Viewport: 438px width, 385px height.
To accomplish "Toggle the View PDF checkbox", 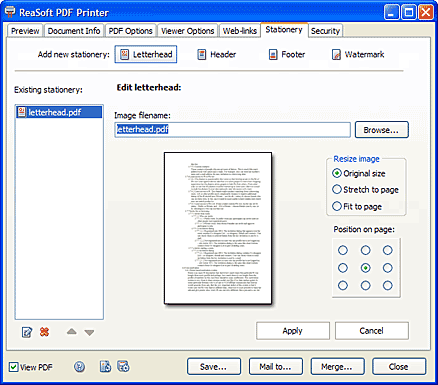I will (14, 367).
